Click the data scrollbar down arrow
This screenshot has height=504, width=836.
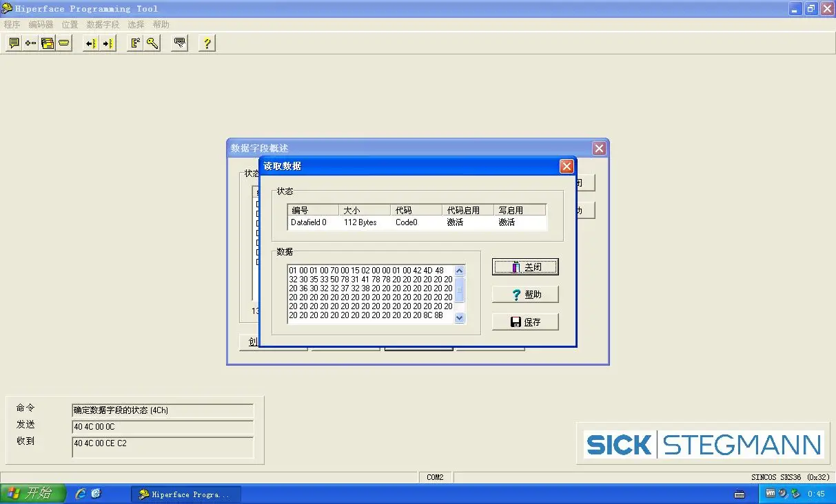click(458, 317)
